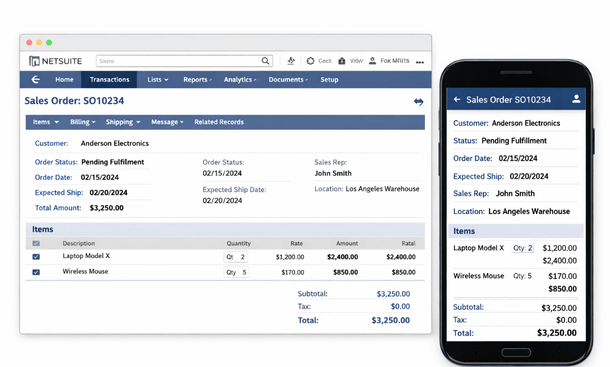Viewport: 610px width, 367px height.
Task: Click the Los Angeles Warehouse location value
Action: pos(382,189)
